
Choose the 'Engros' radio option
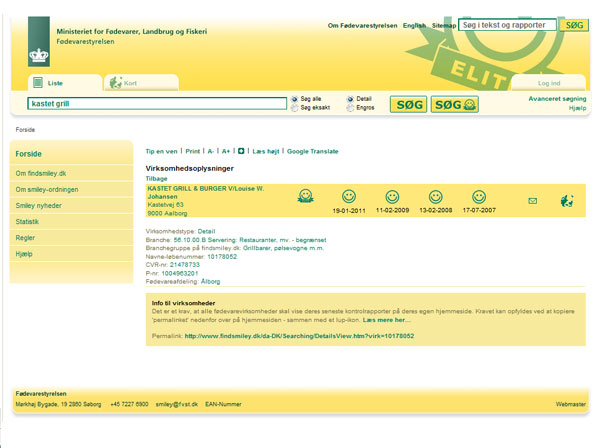pos(350,108)
